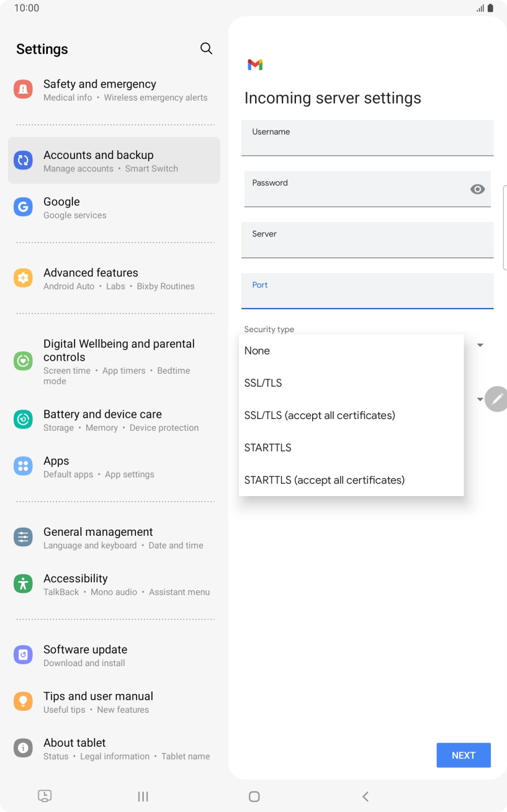The image size is (507, 812).
Task: Open Advanced features gear icon
Action: point(23,278)
